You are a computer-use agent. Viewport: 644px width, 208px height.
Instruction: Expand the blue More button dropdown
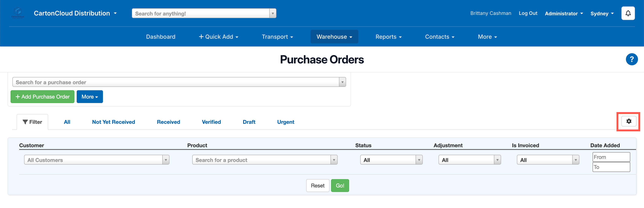[x=89, y=97]
